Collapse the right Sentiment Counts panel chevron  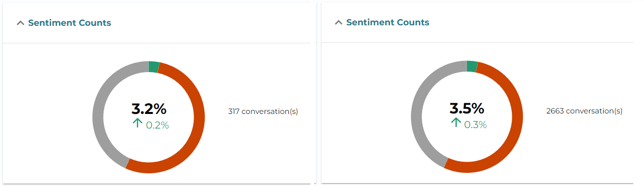click(x=339, y=22)
